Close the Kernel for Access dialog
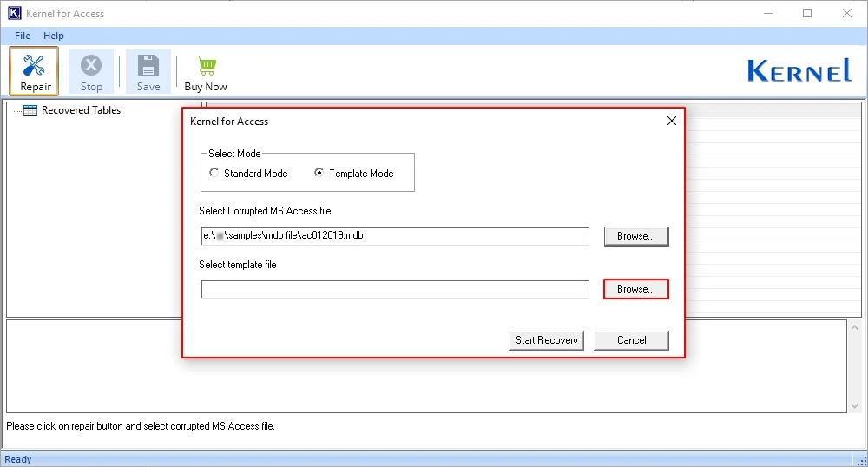Screen dimensions: 868x467 pos(672,121)
